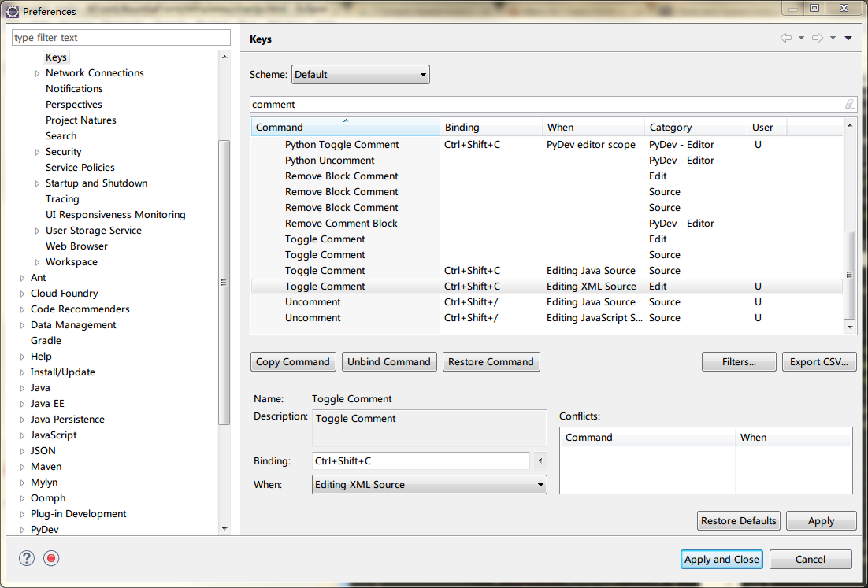Viewport: 868px width, 588px height.
Task: Sort table by Command column header
Action: click(346, 128)
